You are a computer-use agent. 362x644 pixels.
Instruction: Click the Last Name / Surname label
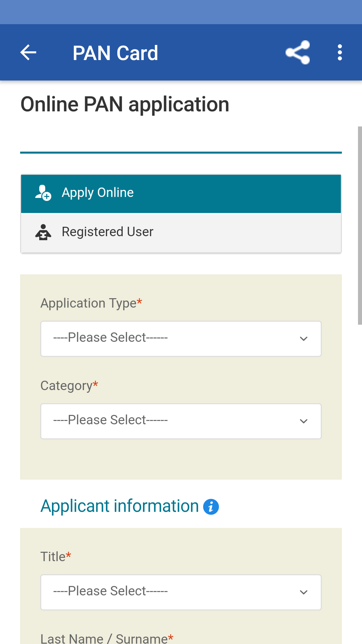pos(104,638)
